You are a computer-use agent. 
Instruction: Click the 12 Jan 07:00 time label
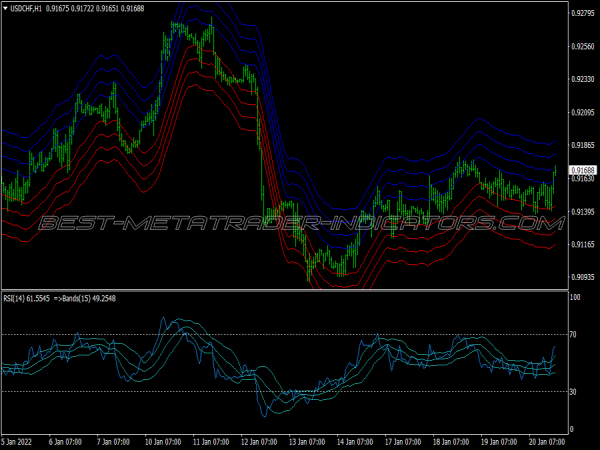(259, 442)
